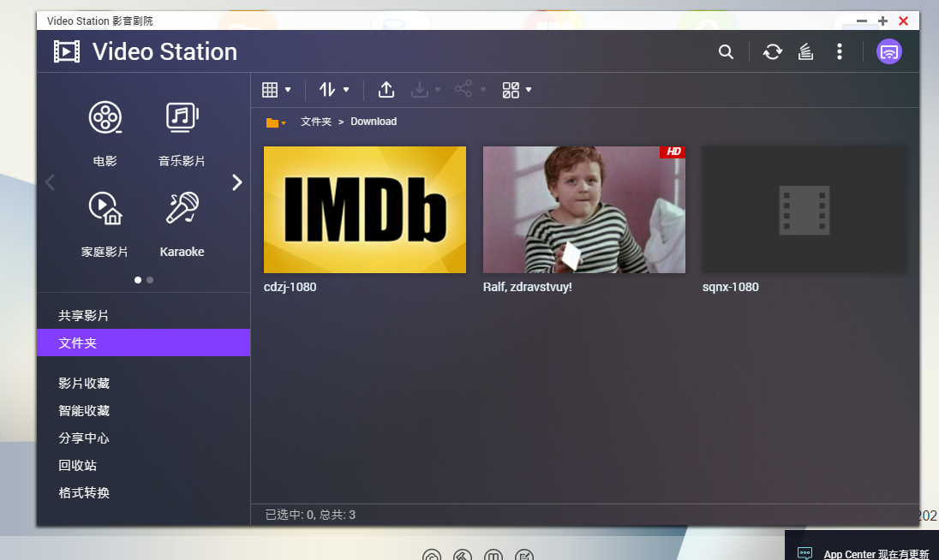Click the orange folder icon in breadcrumb

(272, 122)
